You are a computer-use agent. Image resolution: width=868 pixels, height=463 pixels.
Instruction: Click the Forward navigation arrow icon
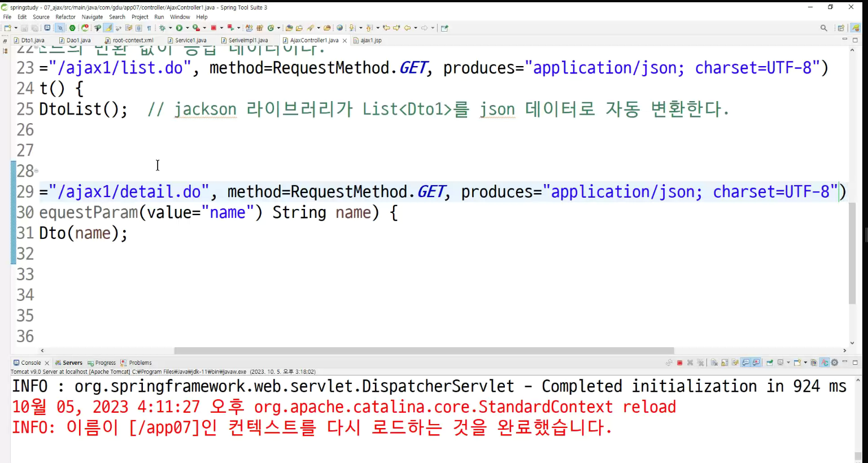pos(424,28)
